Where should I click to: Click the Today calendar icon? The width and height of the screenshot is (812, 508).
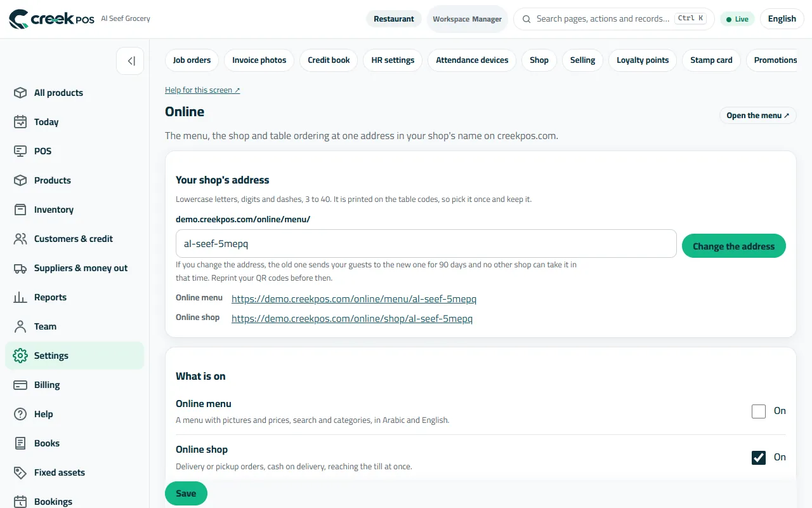point(20,122)
